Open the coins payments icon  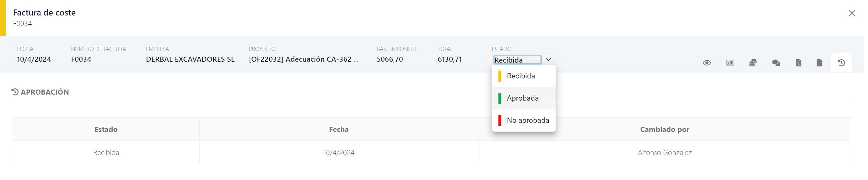753,63
